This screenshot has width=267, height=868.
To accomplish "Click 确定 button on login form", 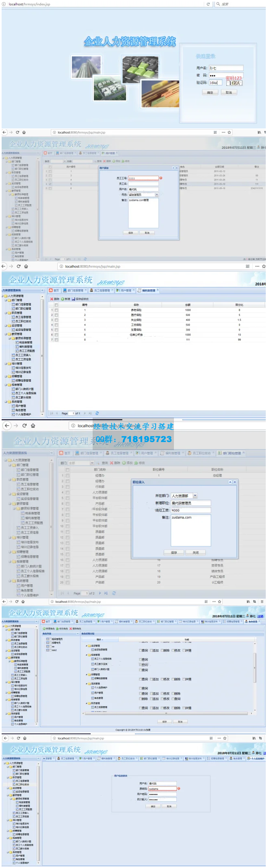I will [210, 92].
